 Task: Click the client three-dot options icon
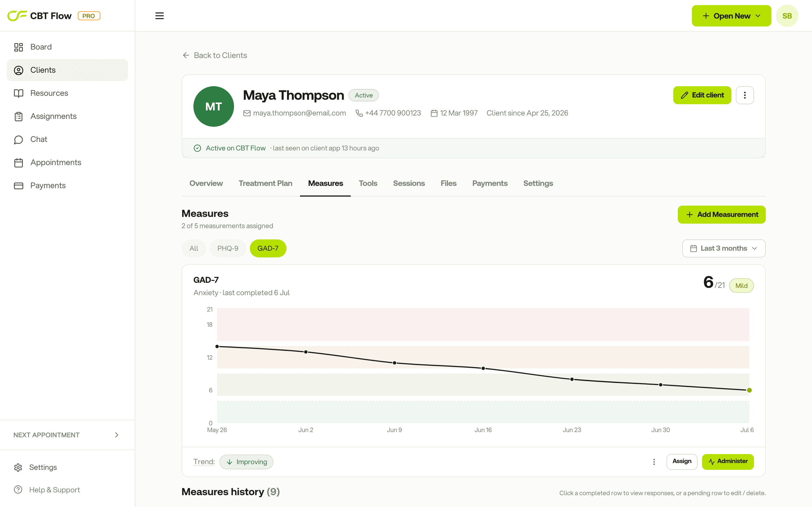click(745, 95)
